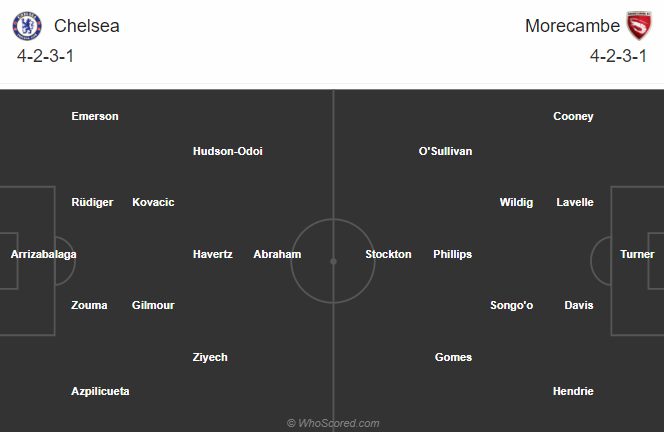This screenshot has height=432, width=664.
Task: Click on Havertz in the lineup
Action: (213, 254)
